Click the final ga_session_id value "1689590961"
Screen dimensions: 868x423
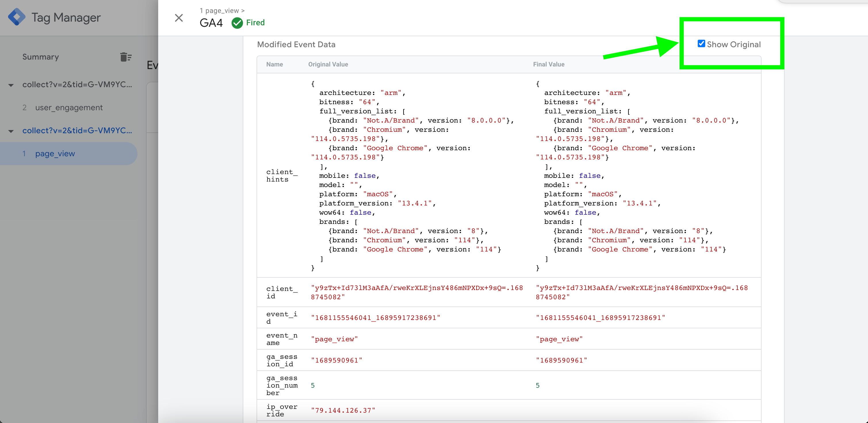pyautogui.click(x=561, y=360)
